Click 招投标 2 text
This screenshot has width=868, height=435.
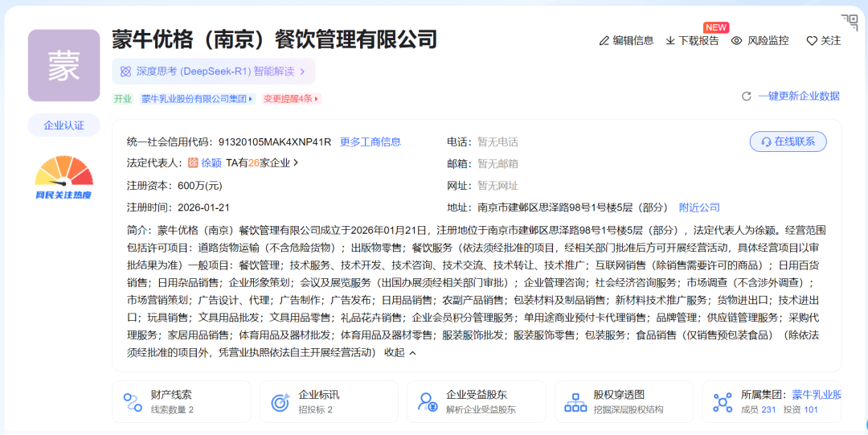tap(316, 410)
